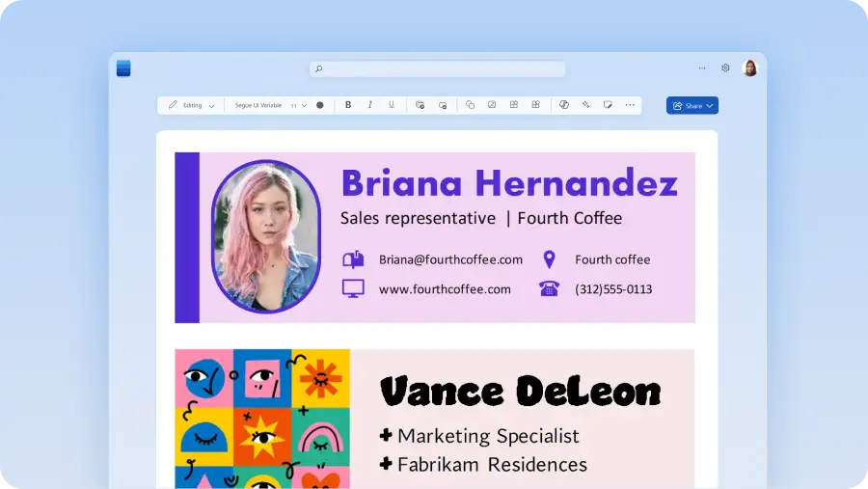Toggle bold formatting
Viewport: 868px width, 489px height.
click(x=348, y=105)
